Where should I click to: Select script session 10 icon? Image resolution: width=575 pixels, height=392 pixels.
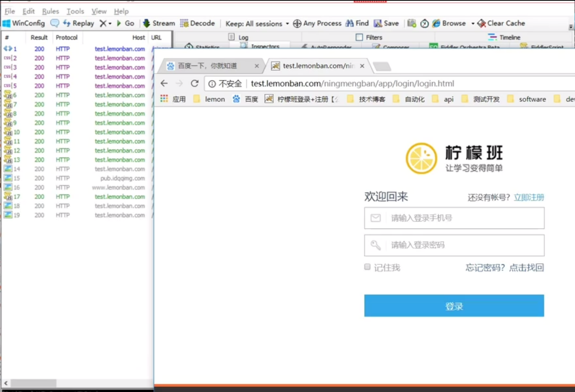coord(8,132)
